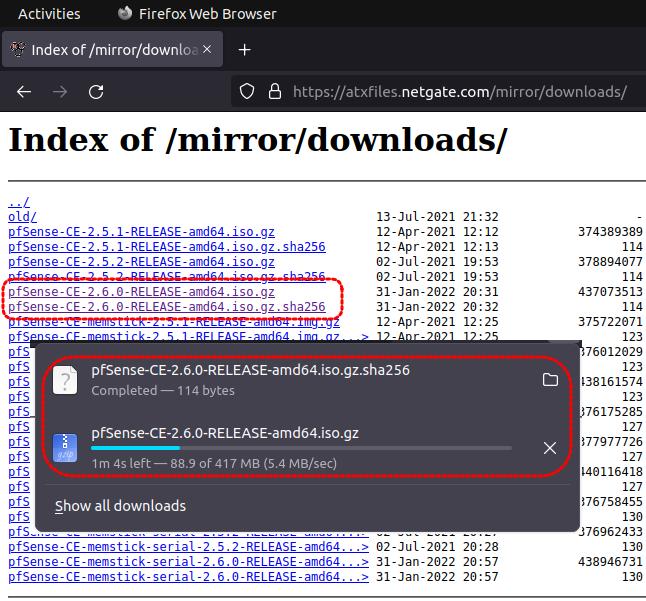Cancel the iso.gz download in progress
Screen dimensions: 646x601
click(x=550, y=448)
